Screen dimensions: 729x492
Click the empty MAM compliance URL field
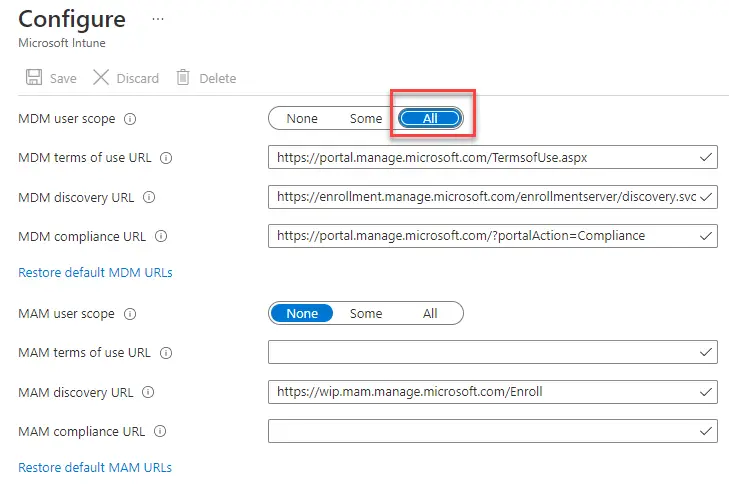click(493, 431)
